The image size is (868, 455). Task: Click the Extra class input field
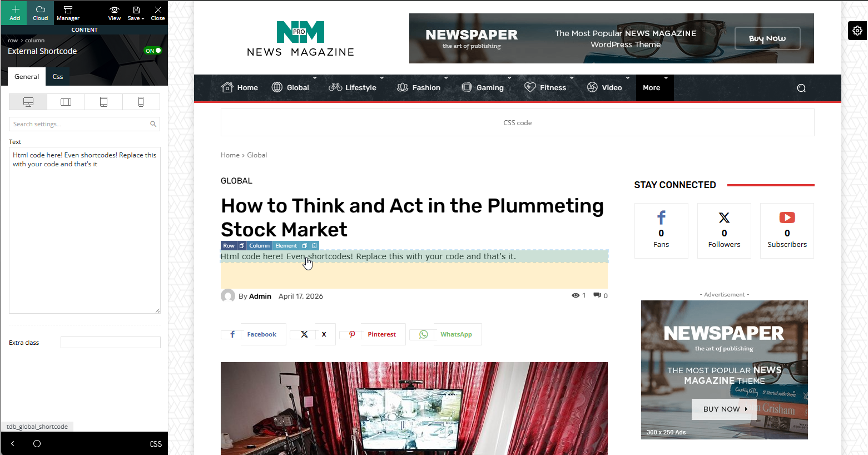click(x=111, y=343)
